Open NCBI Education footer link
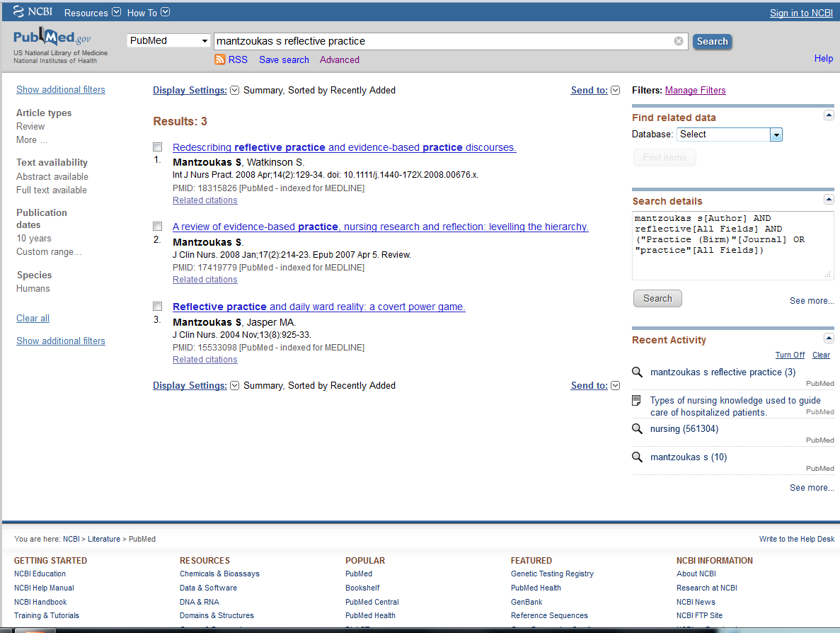The image size is (840, 633). click(40, 574)
